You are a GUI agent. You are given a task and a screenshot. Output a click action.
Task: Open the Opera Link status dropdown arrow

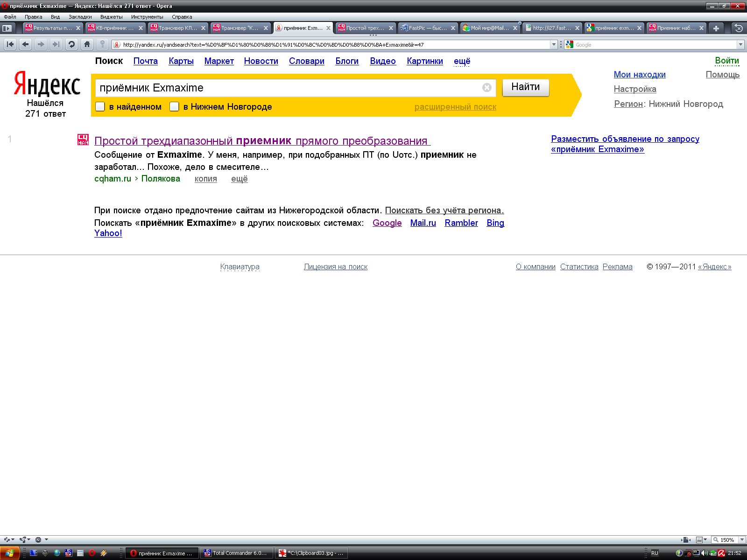coord(13,539)
